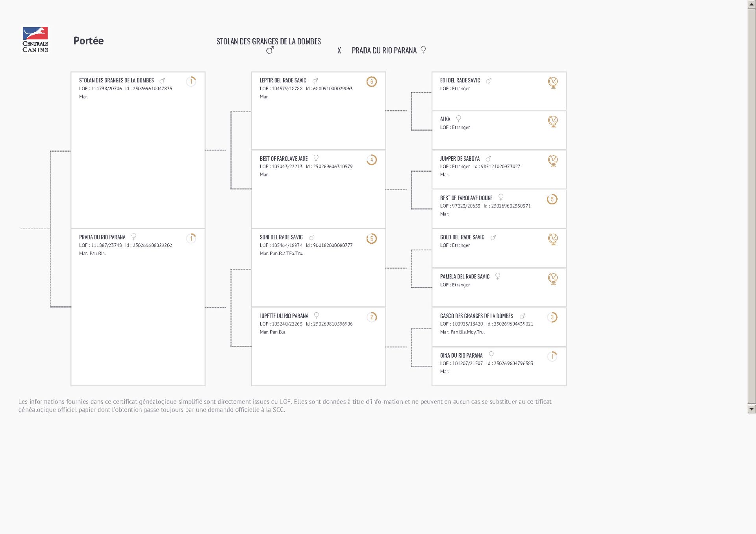Click the rating badge 5 on SONI DEL RADE SAVIC
Viewport: 756px width, 534px height.
(x=371, y=239)
